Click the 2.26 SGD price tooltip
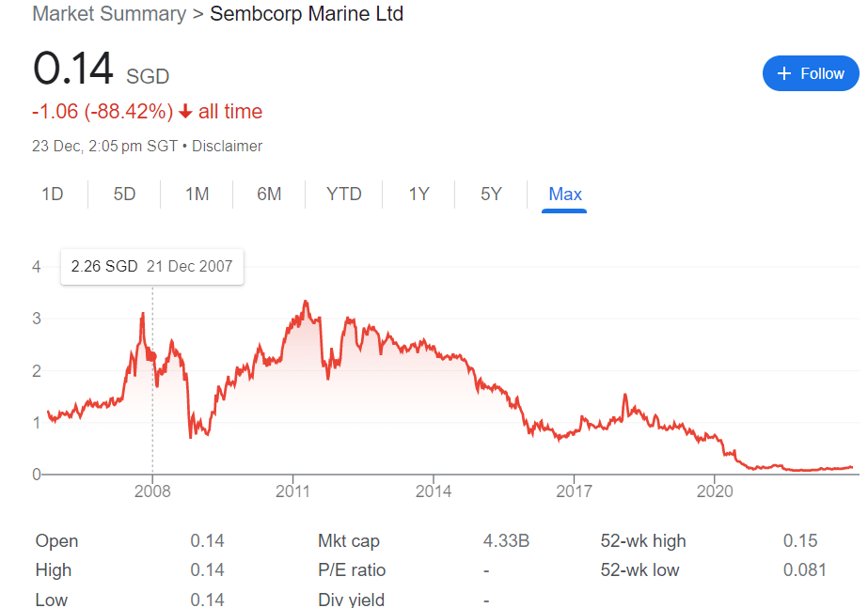This screenshot has width=868, height=608. point(151,266)
